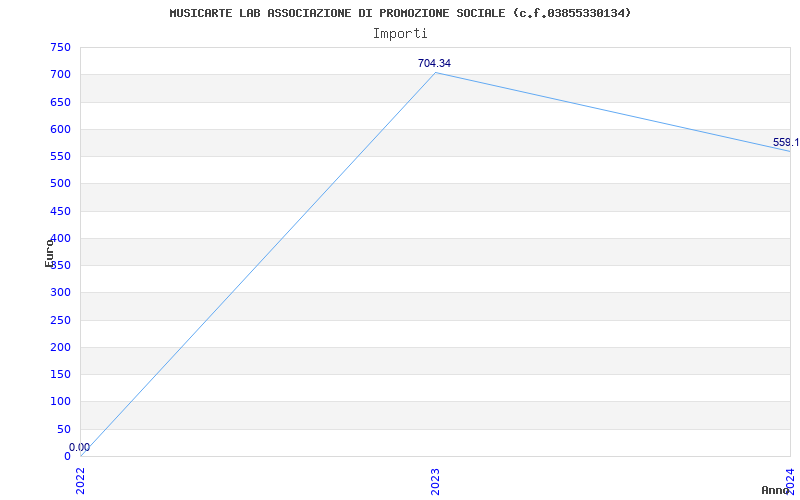Click the 450 y-axis tick label

[60, 211]
